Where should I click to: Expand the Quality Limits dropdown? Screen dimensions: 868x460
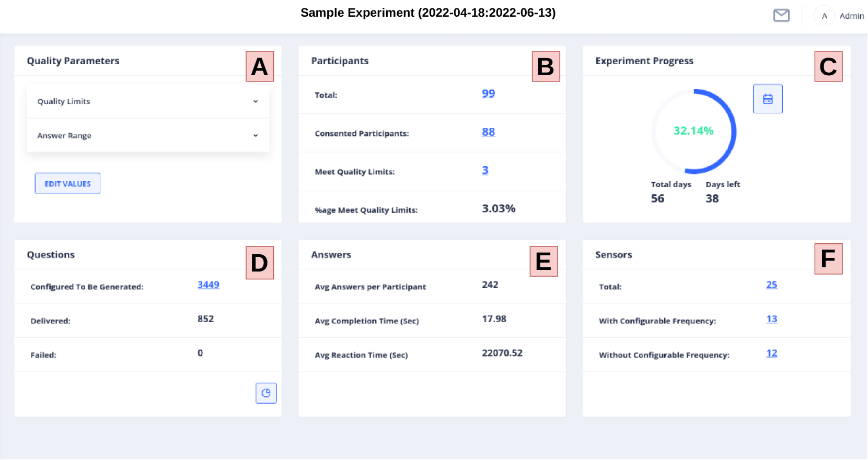click(148, 101)
